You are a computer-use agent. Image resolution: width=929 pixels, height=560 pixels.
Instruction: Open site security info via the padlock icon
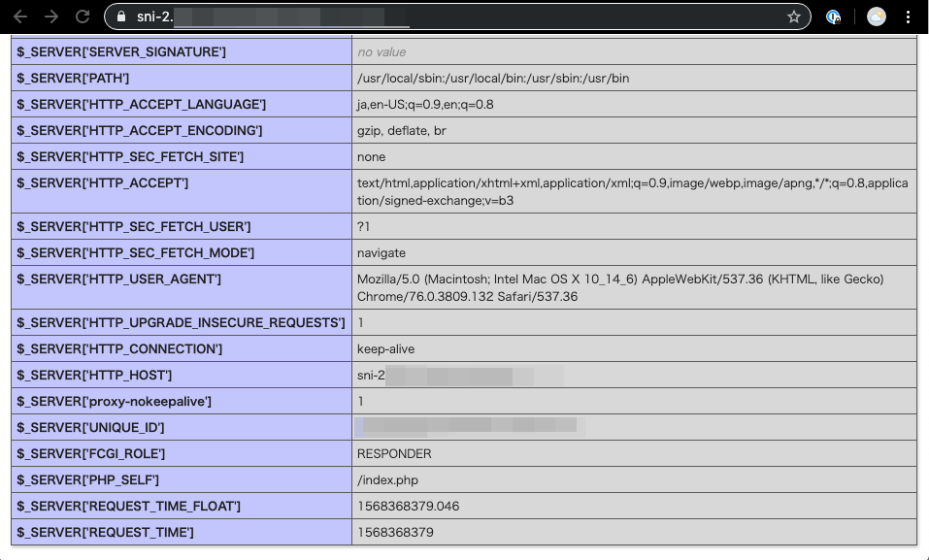tap(123, 16)
